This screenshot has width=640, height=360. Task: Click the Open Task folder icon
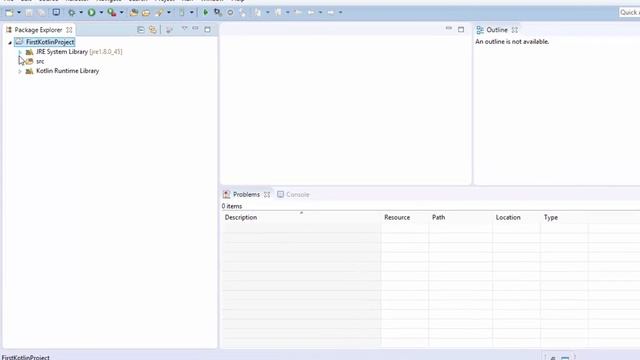click(146, 13)
